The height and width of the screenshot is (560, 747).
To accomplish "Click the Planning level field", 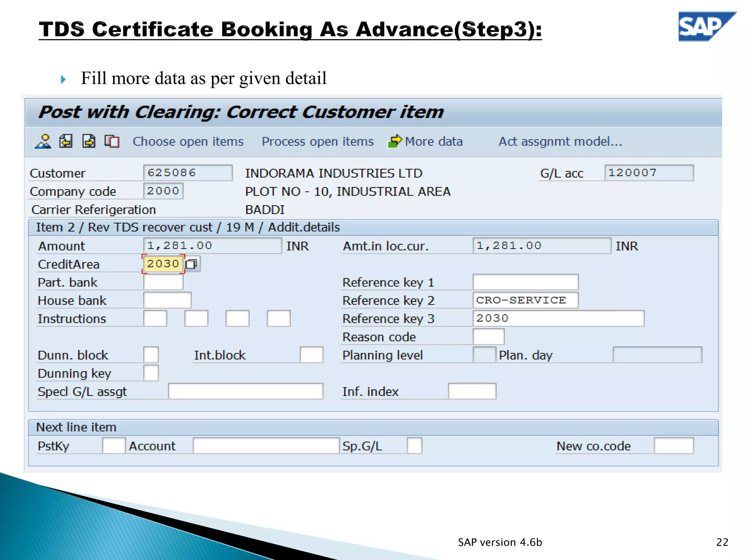I will point(484,355).
